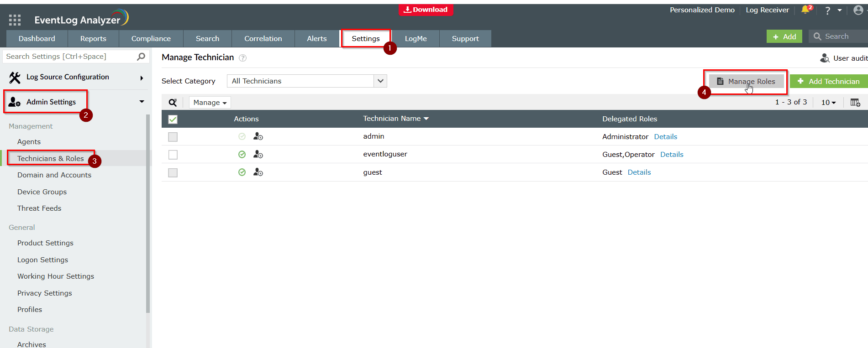Open Details link for Administrator role

665,137
